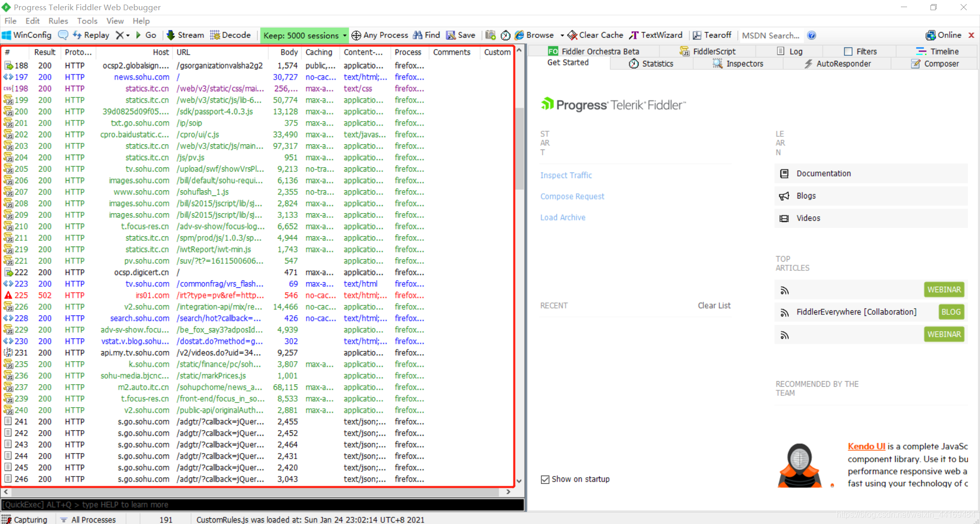Select session 197 news.sohu.com
The image size is (980, 524).
click(x=257, y=77)
